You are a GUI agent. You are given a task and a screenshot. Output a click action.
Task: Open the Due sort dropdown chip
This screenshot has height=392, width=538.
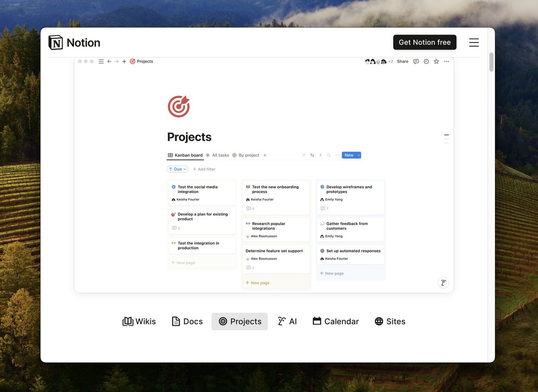(177, 169)
